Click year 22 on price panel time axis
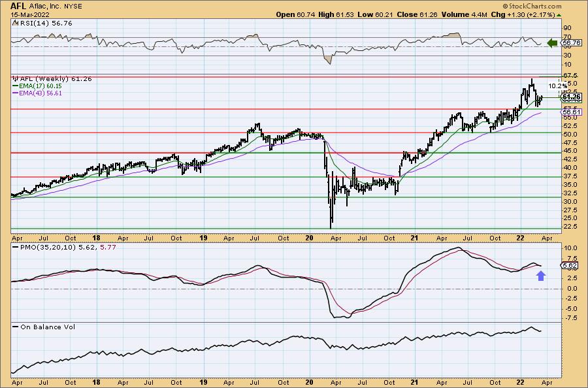 point(520,238)
